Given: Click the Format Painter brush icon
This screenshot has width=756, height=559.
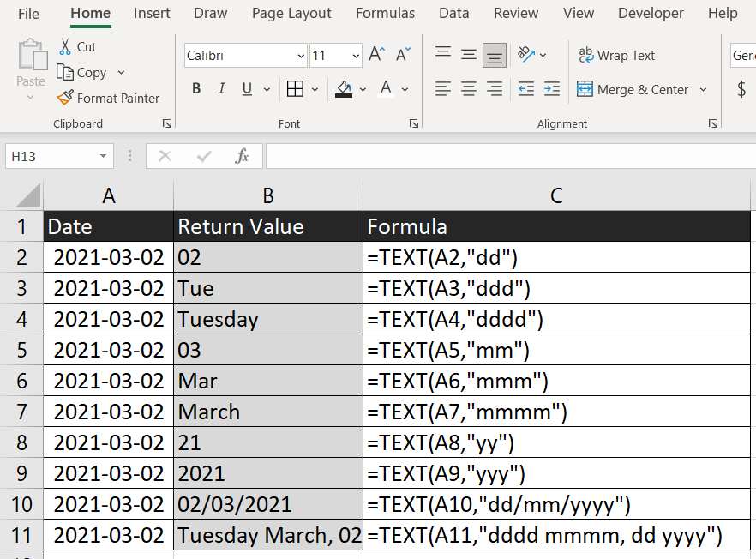Looking at the screenshot, I should (65, 98).
